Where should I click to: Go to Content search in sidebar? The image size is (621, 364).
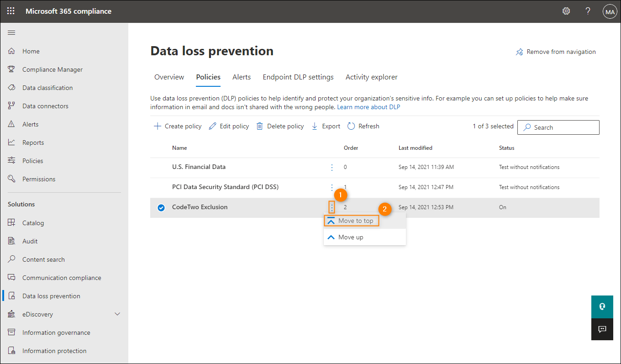[x=43, y=259]
